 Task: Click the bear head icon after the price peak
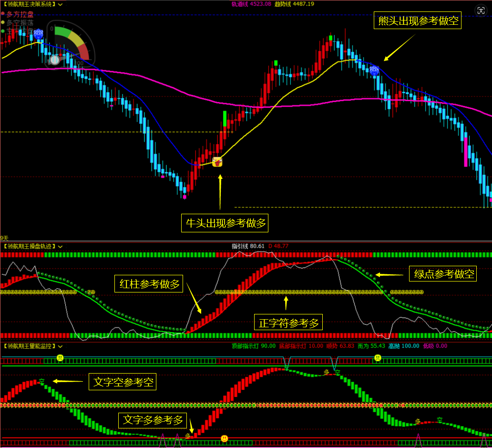pyautogui.click(x=374, y=71)
